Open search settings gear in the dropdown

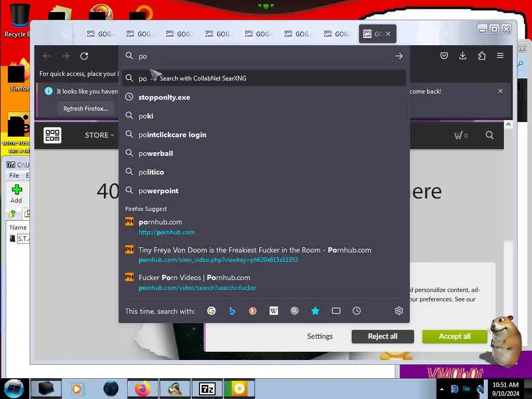pyautogui.click(x=398, y=311)
